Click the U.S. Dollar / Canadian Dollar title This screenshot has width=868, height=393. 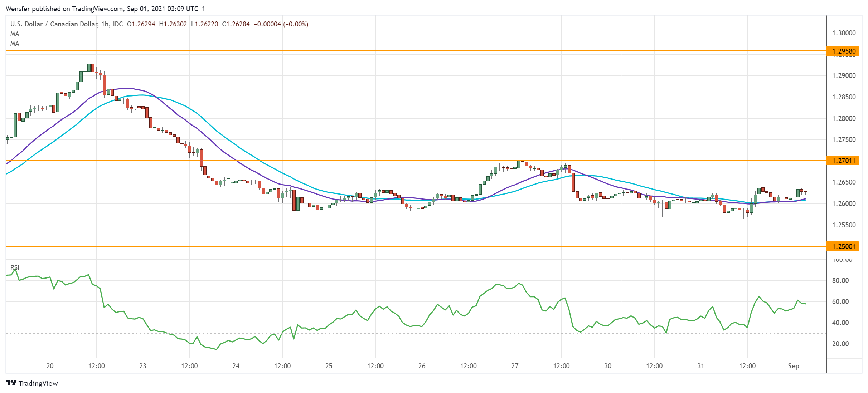pos(54,24)
